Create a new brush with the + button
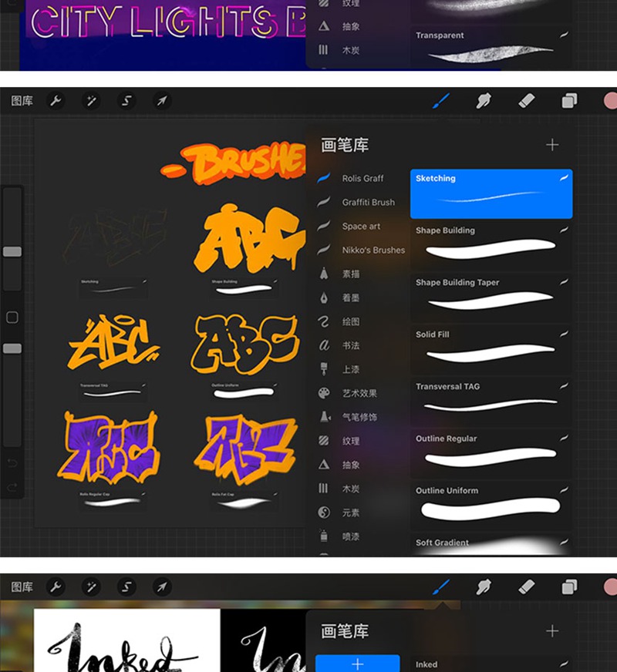The height and width of the screenshot is (672, 617). [552, 144]
